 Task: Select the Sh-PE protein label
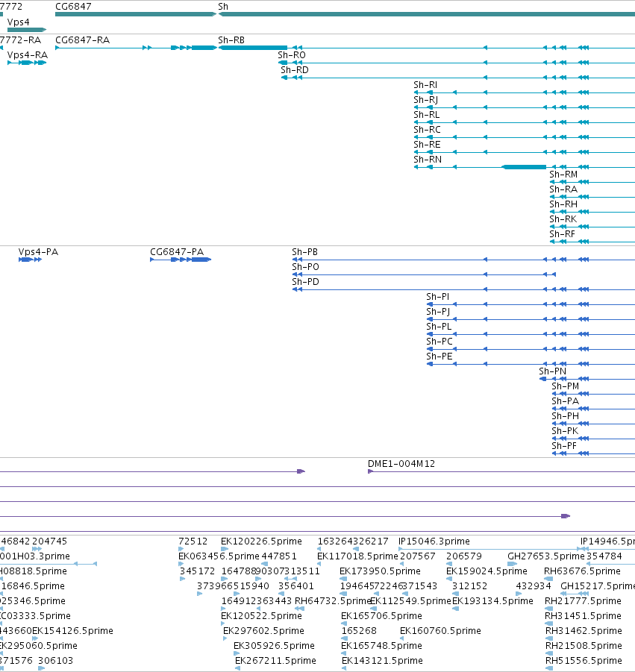(439, 357)
